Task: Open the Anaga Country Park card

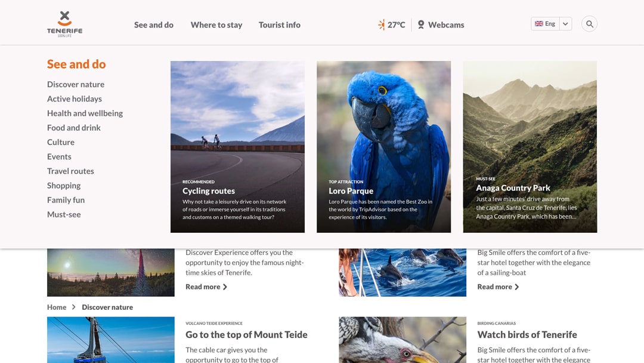Action: click(x=530, y=147)
